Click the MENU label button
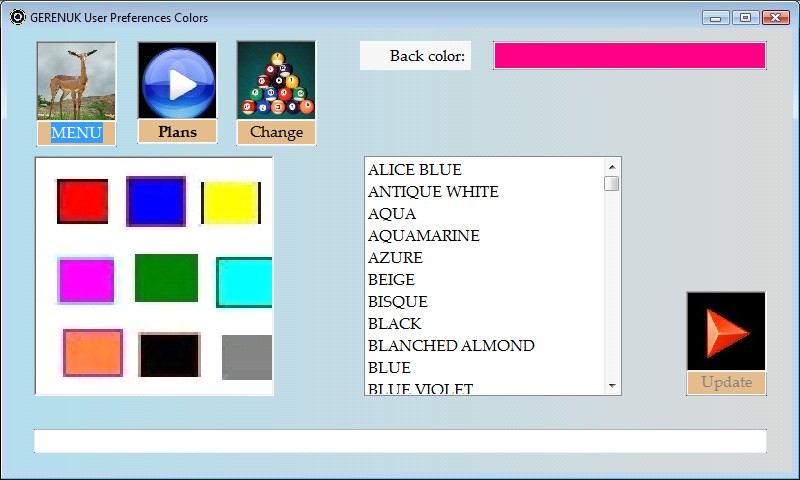The image size is (800, 480). point(76,133)
